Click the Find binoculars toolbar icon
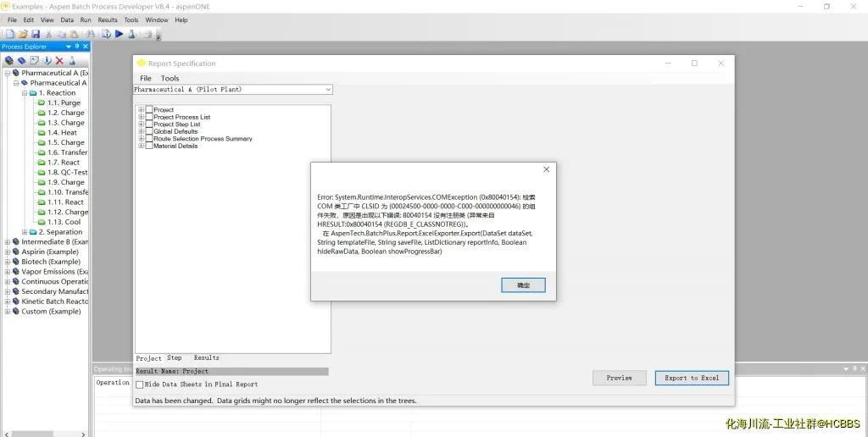868x437 pixels. click(90, 34)
